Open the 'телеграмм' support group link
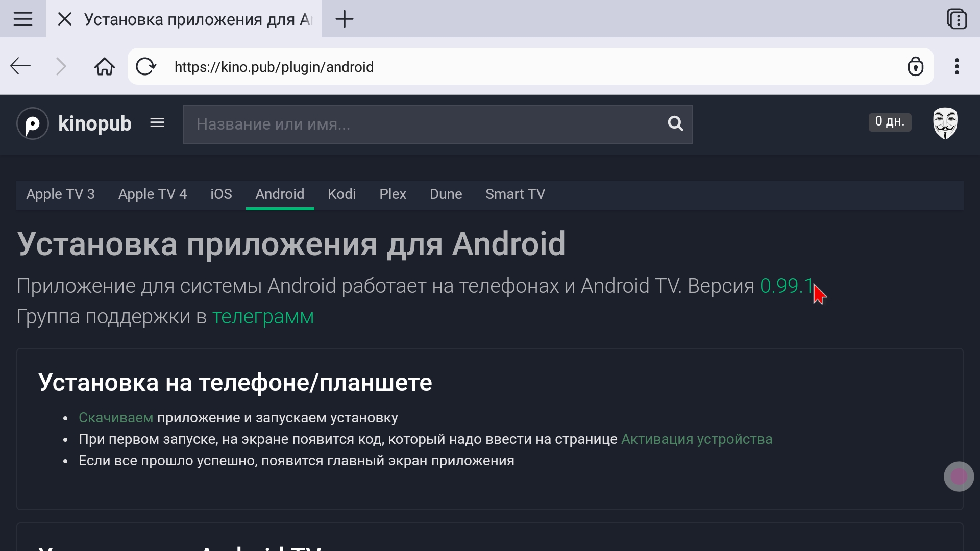Image resolution: width=980 pixels, height=551 pixels. (x=263, y=317)
